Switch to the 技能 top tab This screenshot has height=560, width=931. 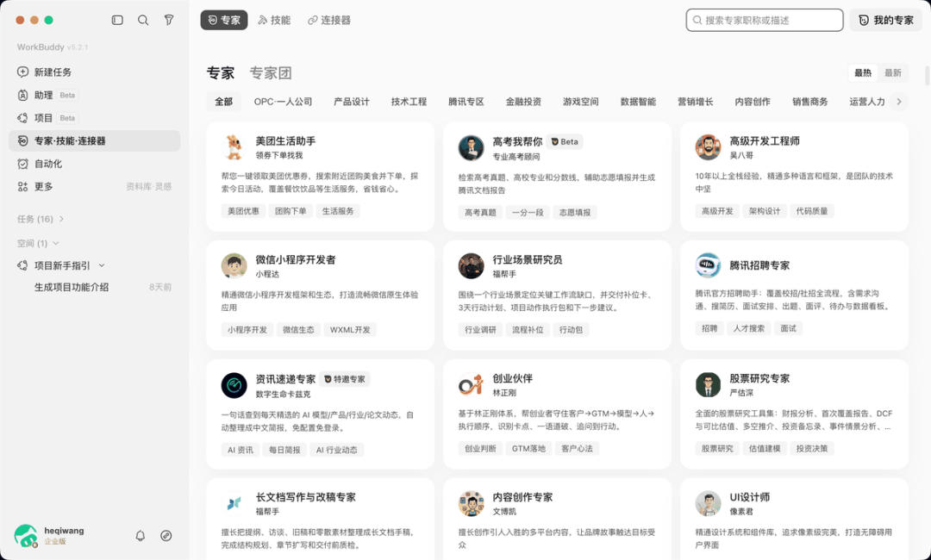click(274, 20)
